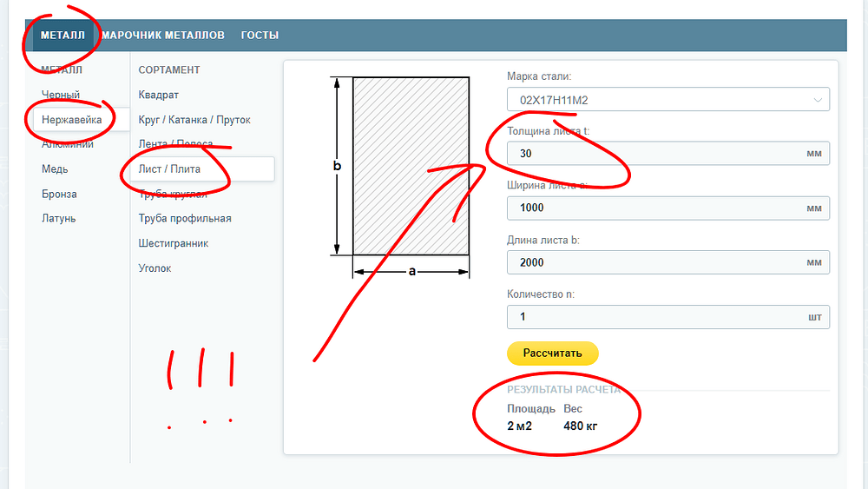868x489 pixels.
Task: Select Лента / Полоса item
Action: pyautogui.click(x=175, y=144)
